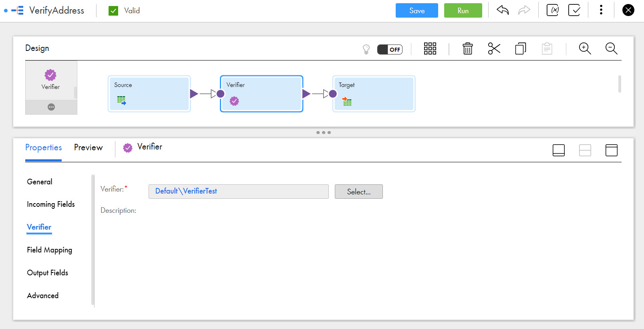Open the Field Mapping section
Image resolution: width=644 pixels, height=329 pixels.
pyautogui.click(x=50, y=250)
